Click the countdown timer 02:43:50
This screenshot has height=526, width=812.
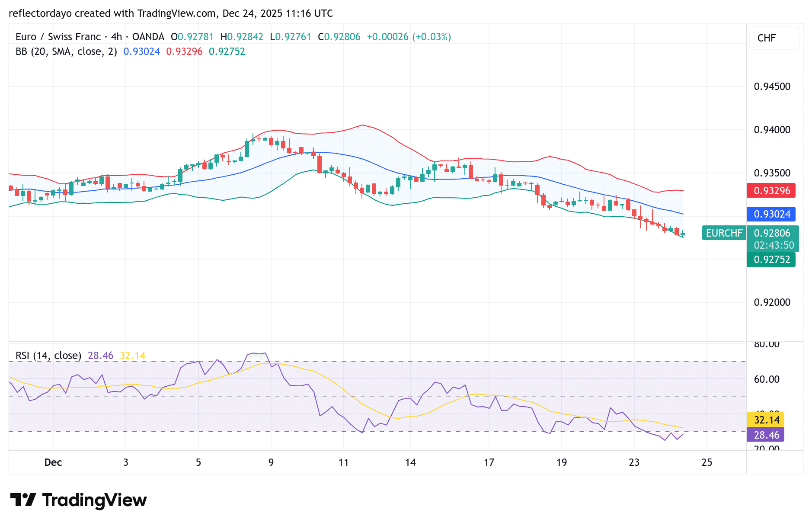click(x=774, y=245)
